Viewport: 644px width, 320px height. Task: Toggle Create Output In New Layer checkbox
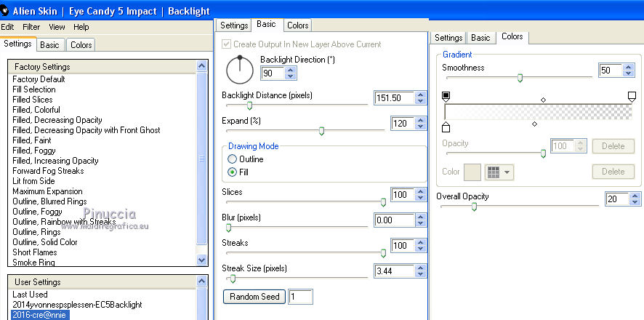[226, 44]
